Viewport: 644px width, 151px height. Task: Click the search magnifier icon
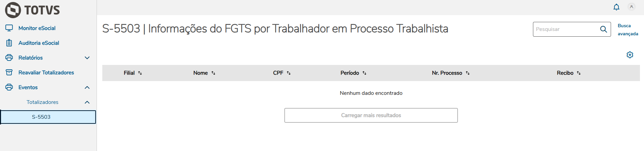tap(604, 29)
